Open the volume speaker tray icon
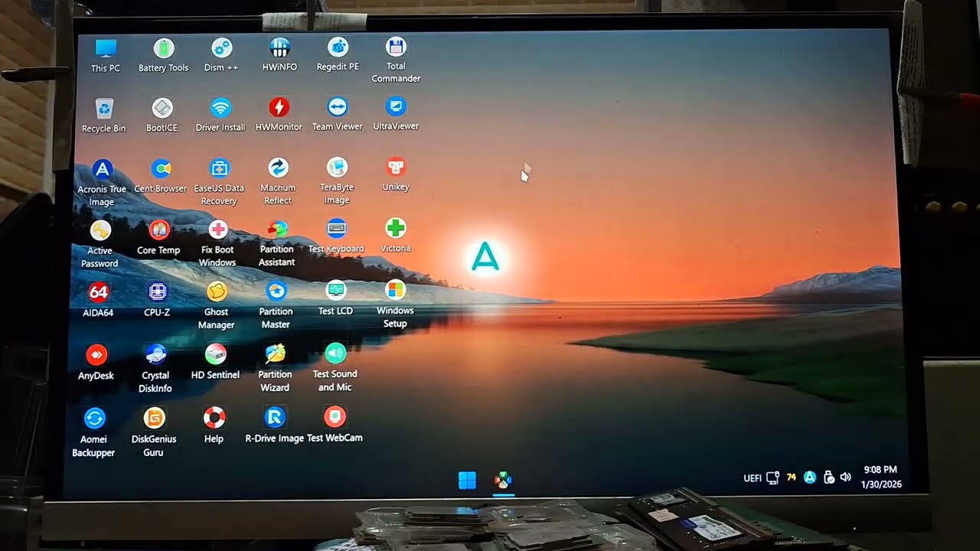 point(845,477)
